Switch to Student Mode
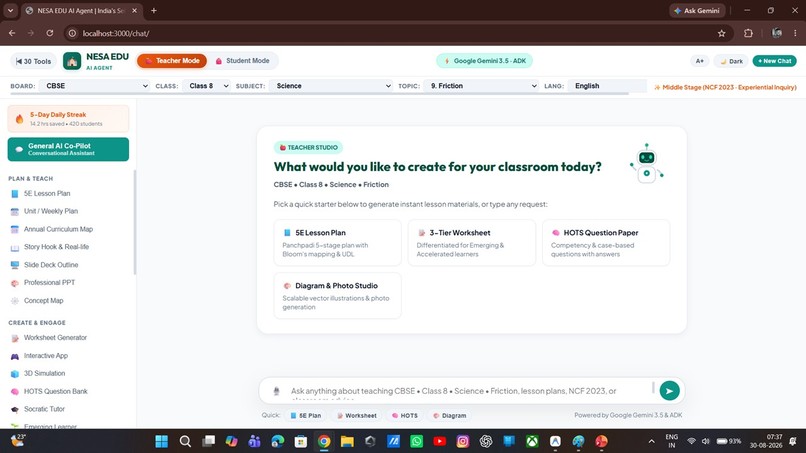This screenshot has width=806, height=453. 243,61
